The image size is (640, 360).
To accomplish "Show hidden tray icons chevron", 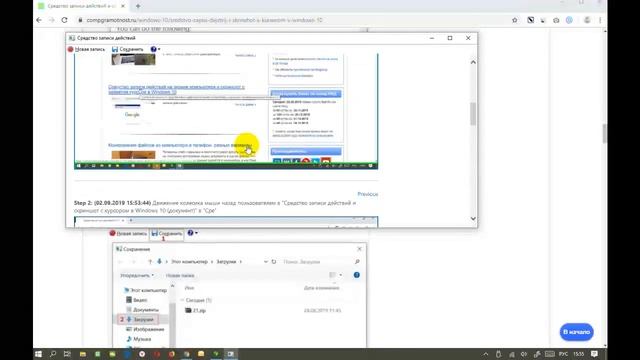I will point(485,354).
